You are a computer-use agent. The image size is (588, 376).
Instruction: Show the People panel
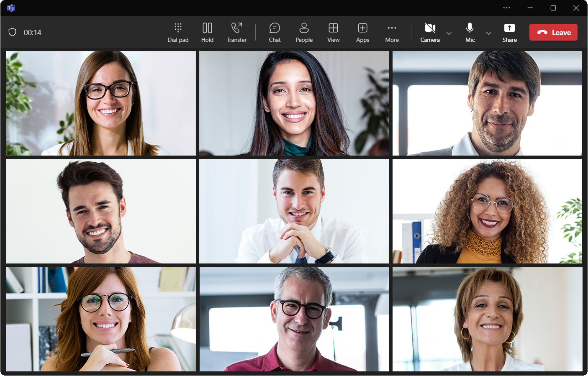pyautogui.click(x=304, y=33)
